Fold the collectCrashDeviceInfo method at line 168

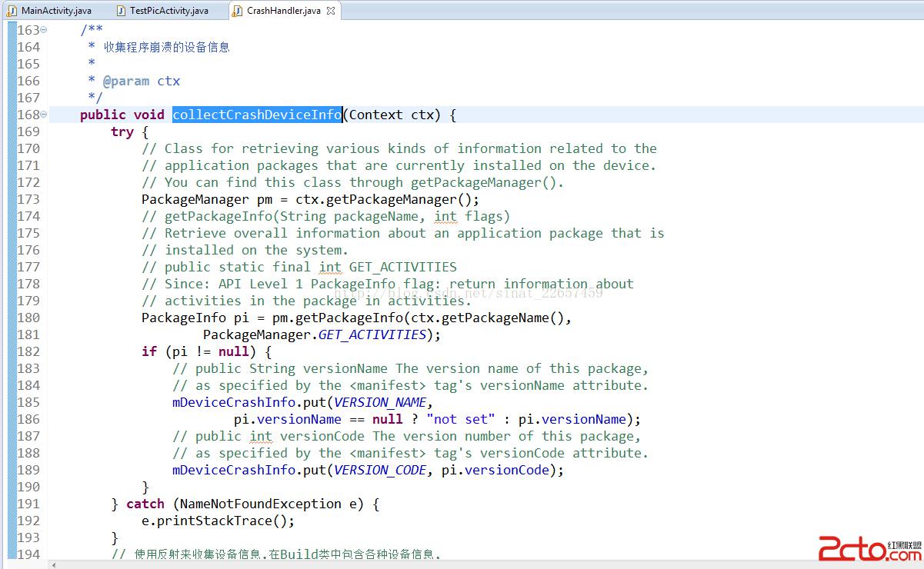43,115
